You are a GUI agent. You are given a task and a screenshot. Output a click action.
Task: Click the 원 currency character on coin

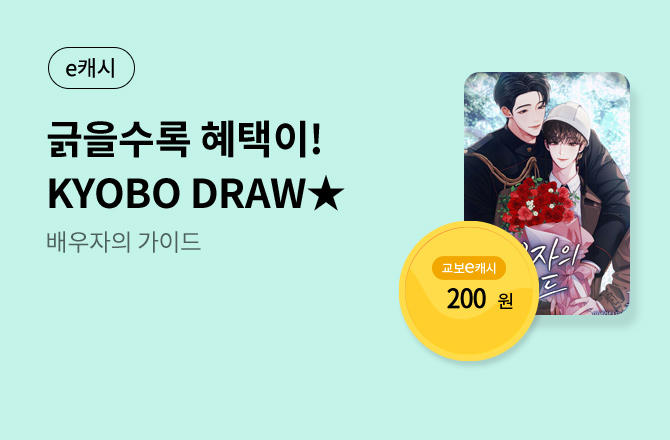pyautogui.click(x=505, y=301)
